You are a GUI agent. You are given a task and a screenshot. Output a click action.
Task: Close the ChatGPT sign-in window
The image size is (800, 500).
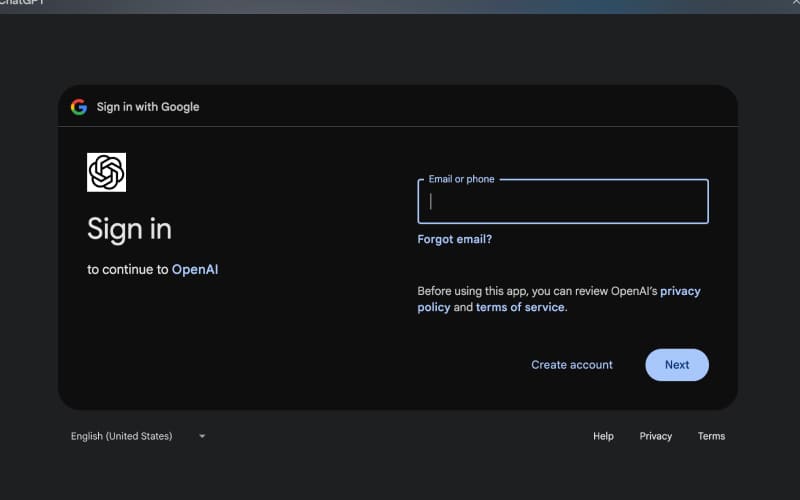[x=785, y=3]
